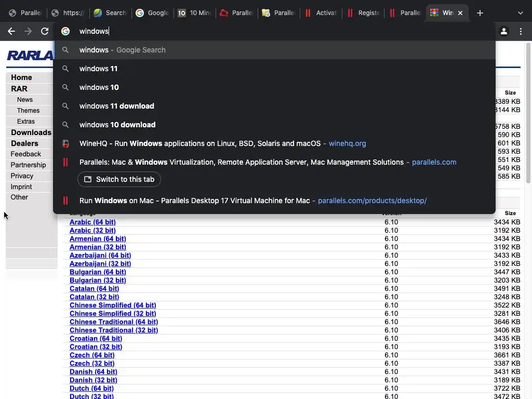Viewport: 532px width, 399px height.
Task: Open Other in the sidebar
Action: point(19,197)
